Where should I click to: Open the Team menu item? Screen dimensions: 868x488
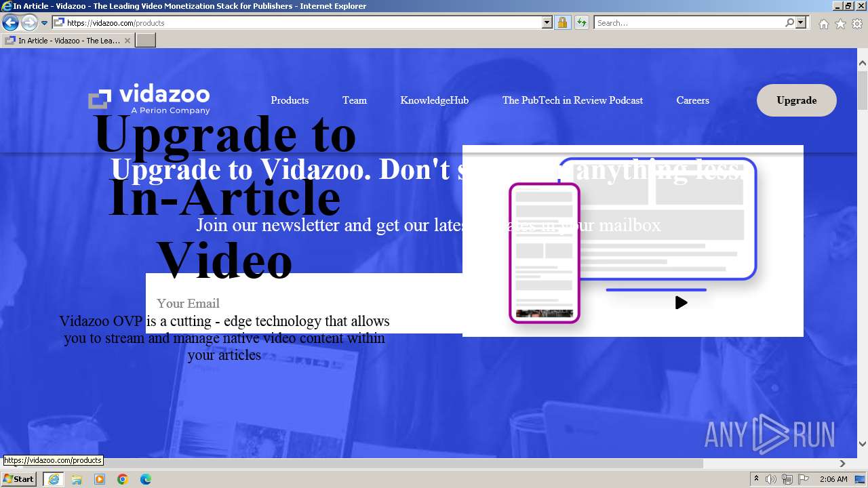click(355, 100)
